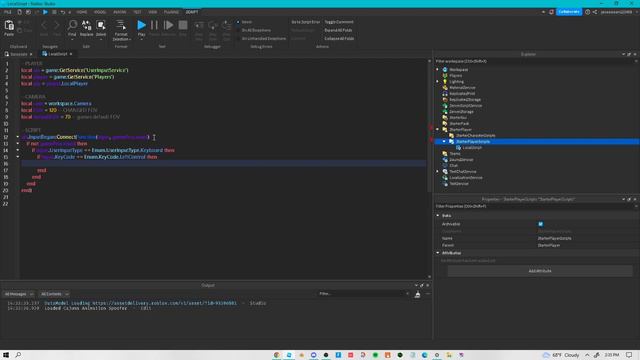Open the Windows Start menu
Viewport: 640px width, 360px height.
(x=6, y=355)
